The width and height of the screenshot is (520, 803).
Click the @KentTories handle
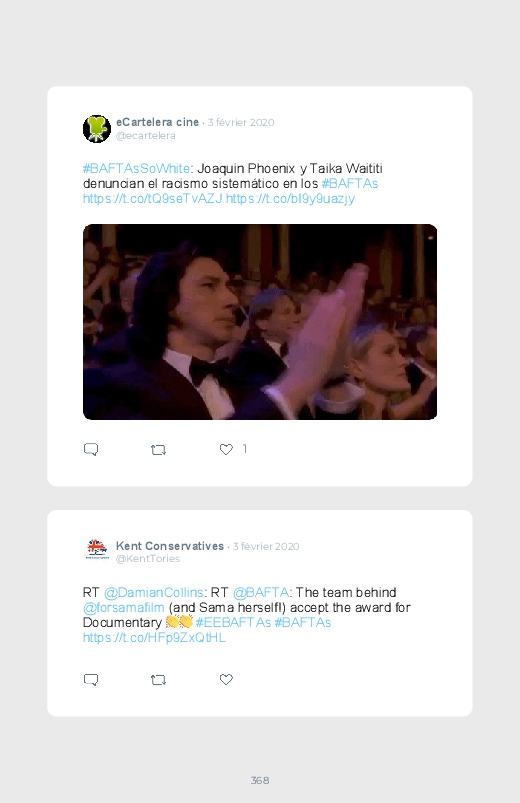click(x=148, y=559)
